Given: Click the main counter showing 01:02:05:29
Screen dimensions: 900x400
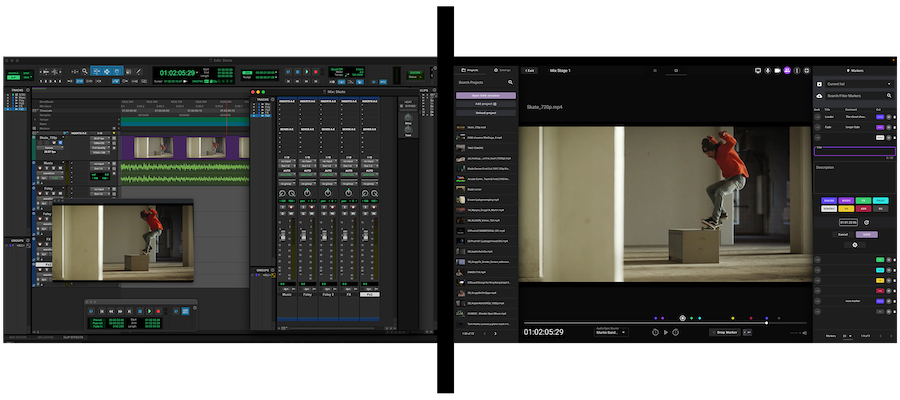Looking at the screenshot, I should 177,73.
